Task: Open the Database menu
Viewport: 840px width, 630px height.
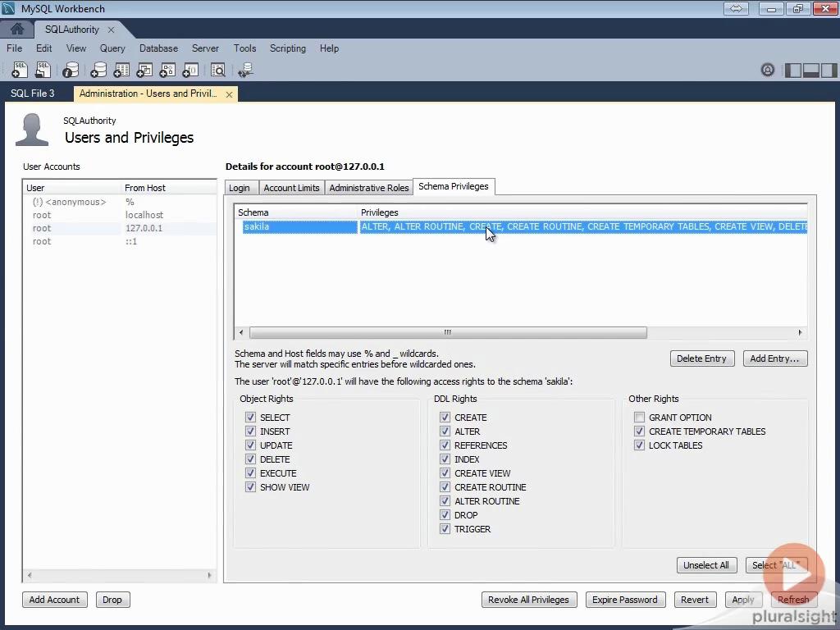Action: [158, 48]
